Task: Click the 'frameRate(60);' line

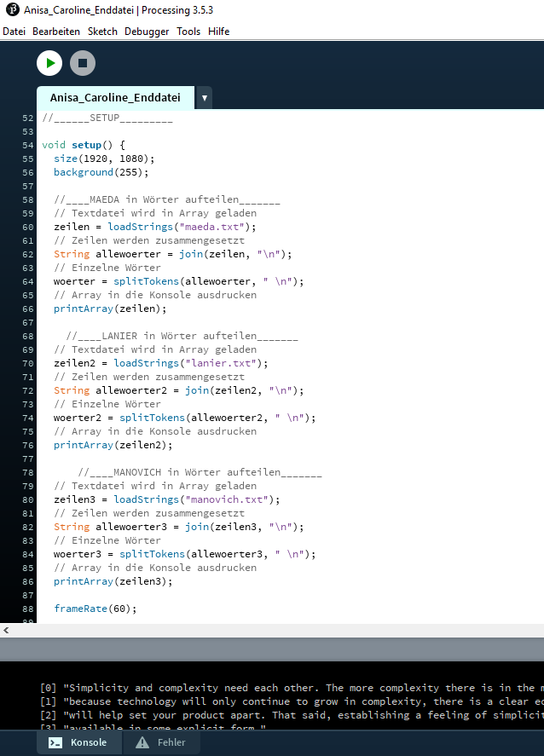Action: pos(95,609)
